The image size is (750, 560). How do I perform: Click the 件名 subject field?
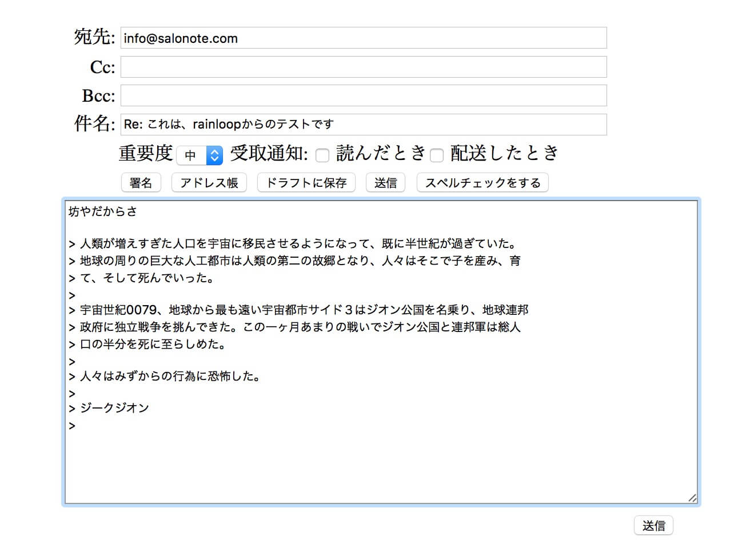point(364,125)
